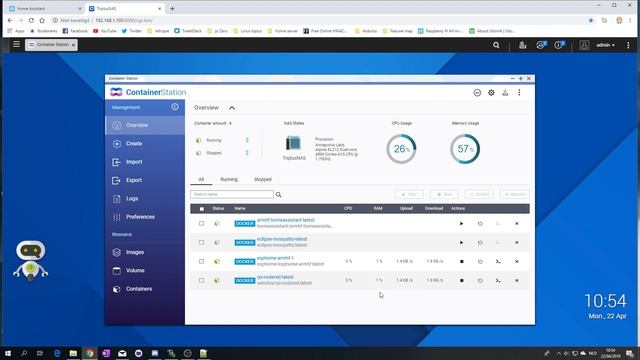This screenshot has width=640, height=360.
Task: Open the QTS three-dot more options menu
Action: pyautogui.click(x=628, y=45)
